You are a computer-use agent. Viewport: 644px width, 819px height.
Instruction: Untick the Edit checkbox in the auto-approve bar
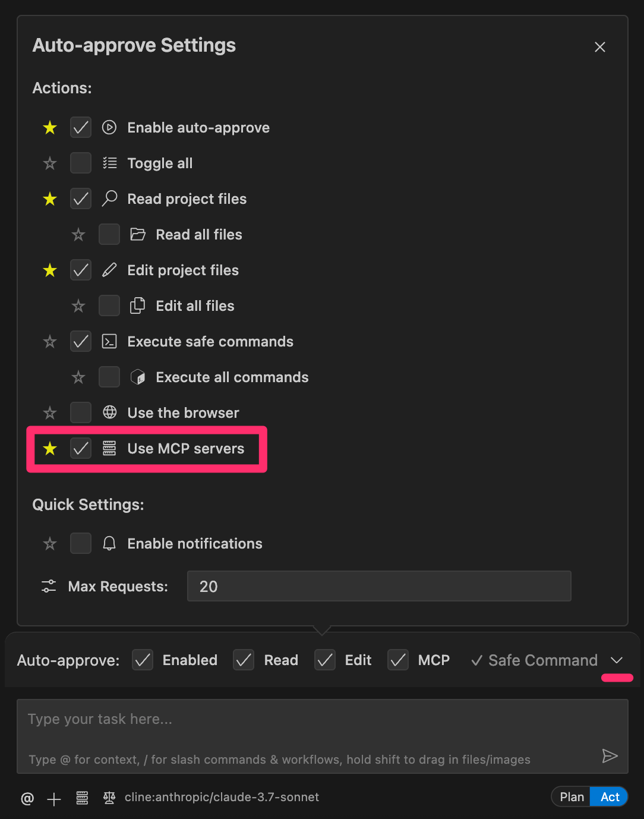coord(325,660)
